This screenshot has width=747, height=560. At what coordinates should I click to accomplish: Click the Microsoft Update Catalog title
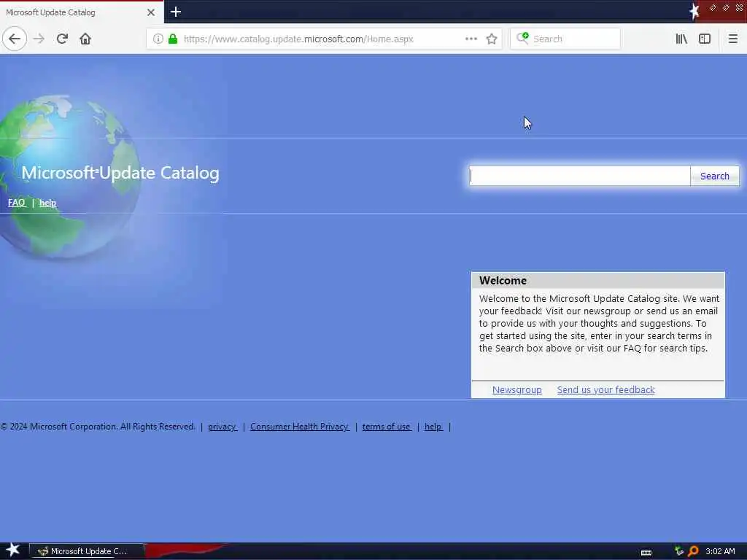pyautogui.click(x=120, y=173)
